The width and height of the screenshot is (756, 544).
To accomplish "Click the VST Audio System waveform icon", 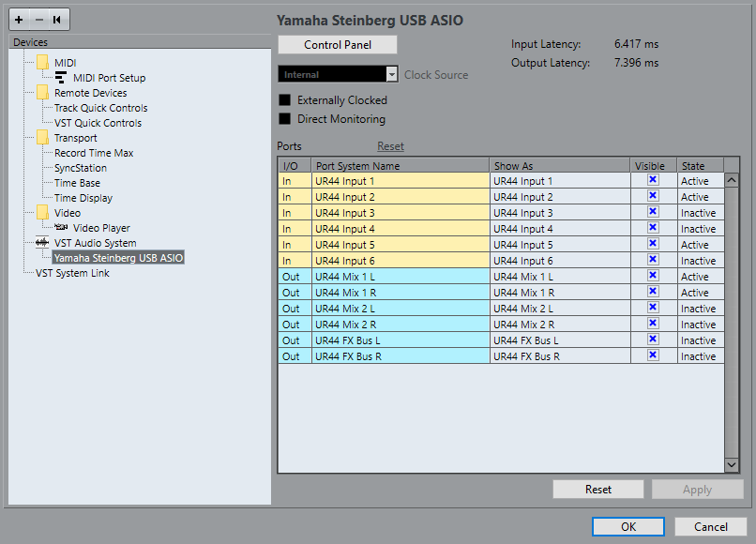I will coord(42,243).
